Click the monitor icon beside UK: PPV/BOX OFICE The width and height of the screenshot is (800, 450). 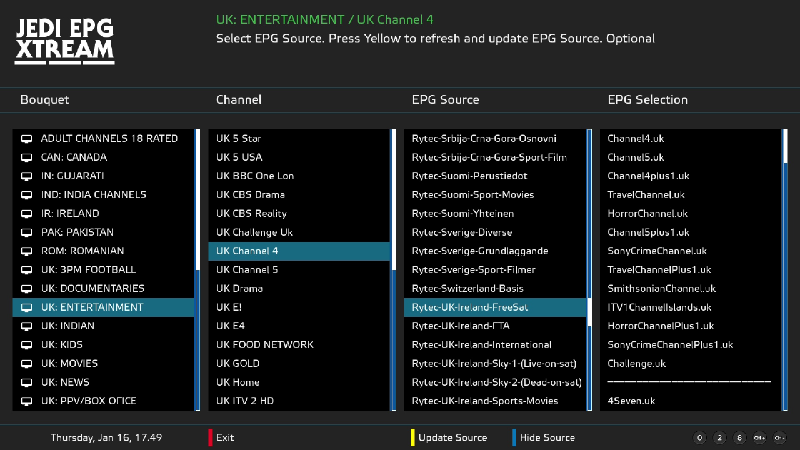(27, 401)
